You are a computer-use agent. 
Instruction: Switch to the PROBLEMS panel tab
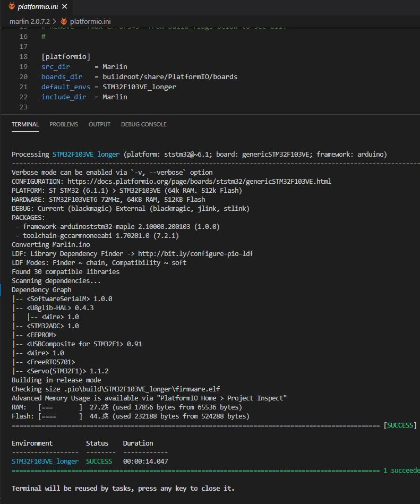click(64, 124)
